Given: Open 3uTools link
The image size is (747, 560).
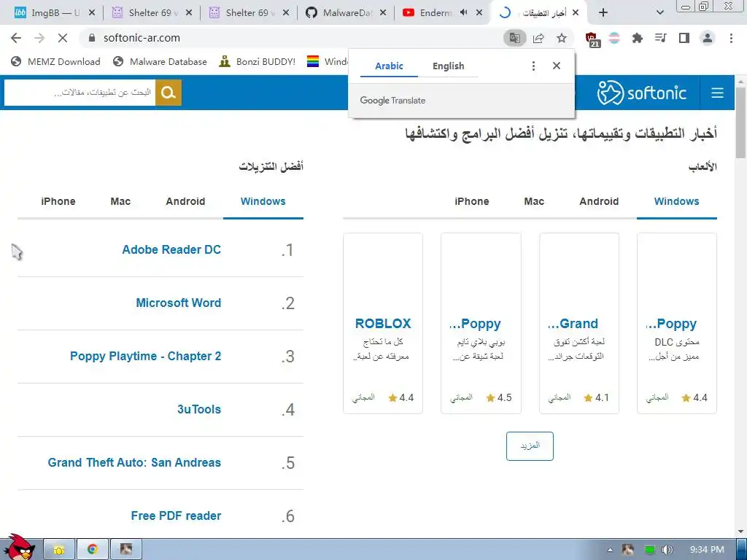Looking at the screenshot, I should coord(199,410).
